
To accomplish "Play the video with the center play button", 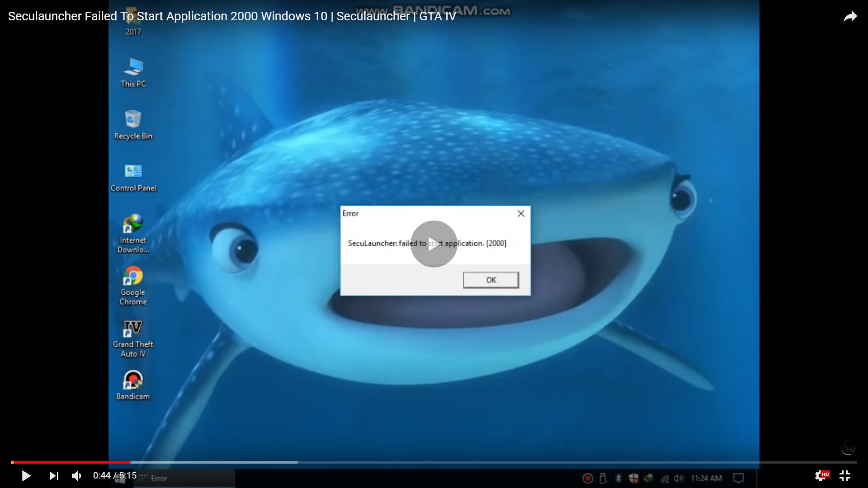I will click(434, 244).
